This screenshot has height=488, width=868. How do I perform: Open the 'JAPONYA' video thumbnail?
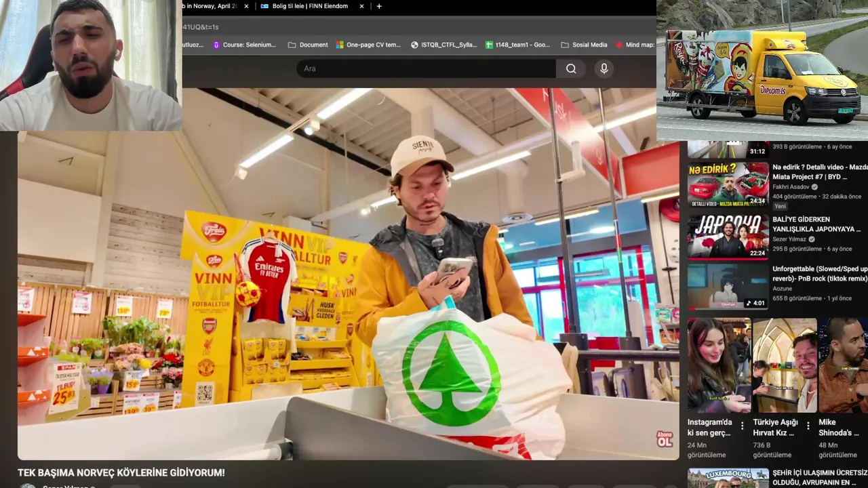728,237
